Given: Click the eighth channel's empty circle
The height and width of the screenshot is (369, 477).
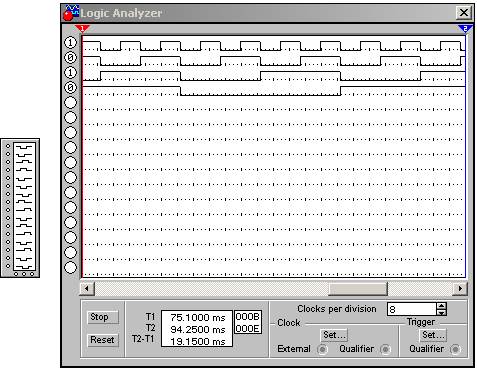Looking at the screenshot, I should 70,148.
